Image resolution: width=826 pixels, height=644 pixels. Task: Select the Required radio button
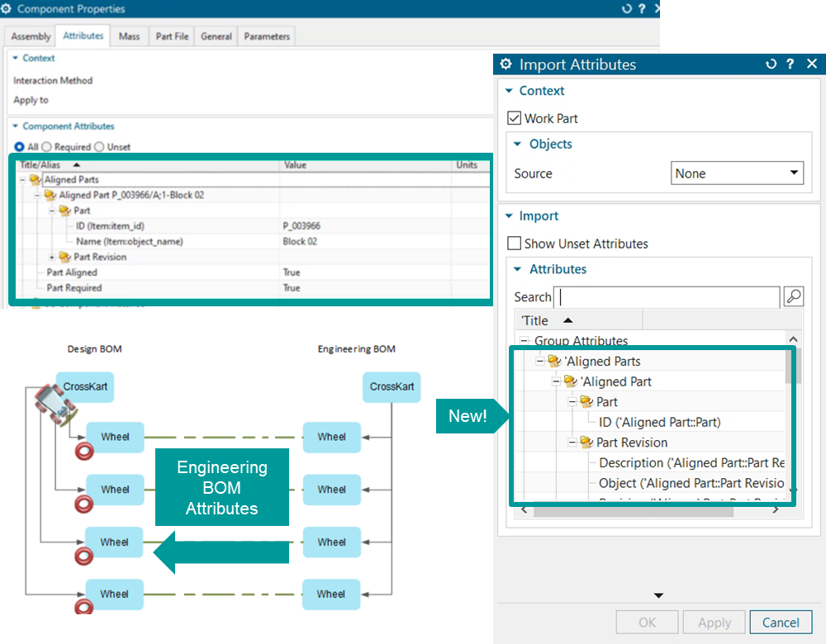pyautogui.click(x=47, y=147)
